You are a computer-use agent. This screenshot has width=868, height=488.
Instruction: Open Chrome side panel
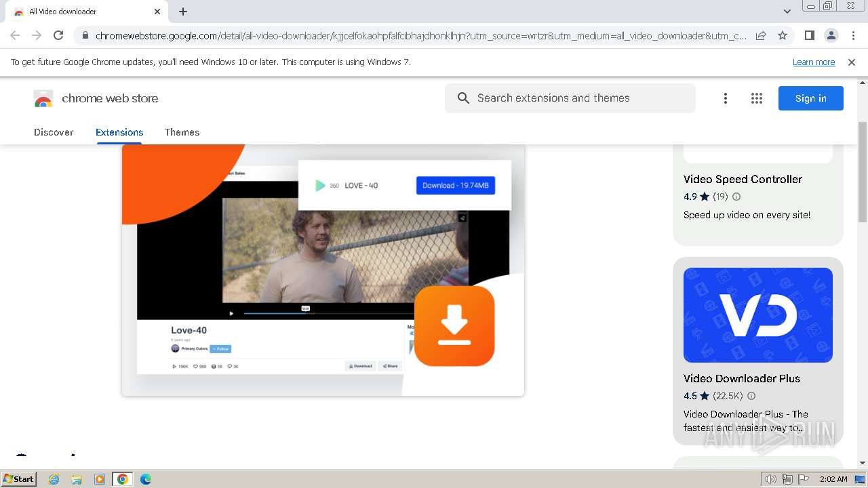[x=809, y=35]
